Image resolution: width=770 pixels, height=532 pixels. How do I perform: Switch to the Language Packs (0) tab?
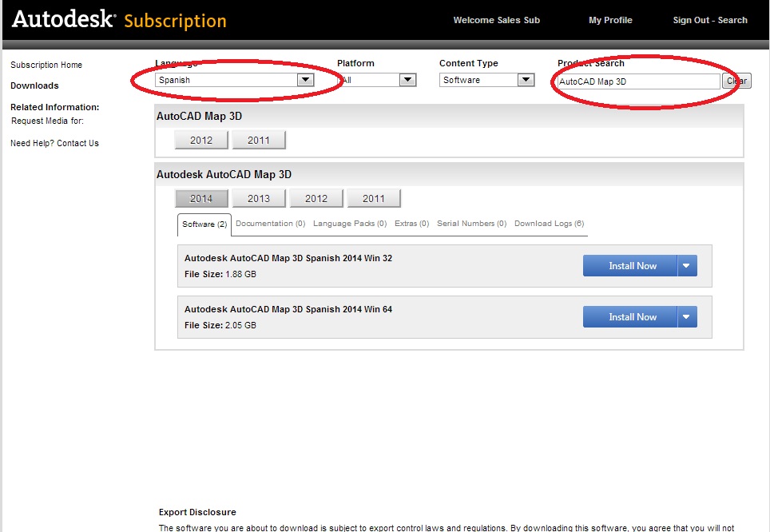(350, 224)
